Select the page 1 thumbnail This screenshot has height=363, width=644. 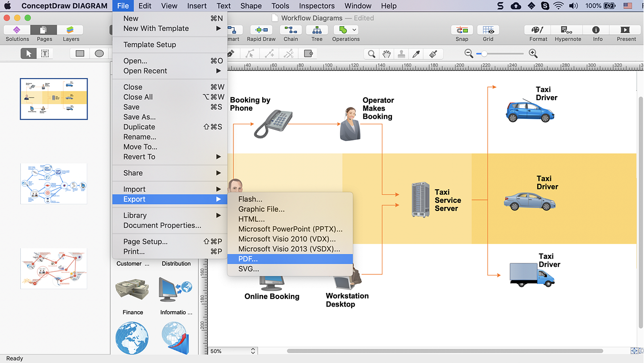[54, 99]
